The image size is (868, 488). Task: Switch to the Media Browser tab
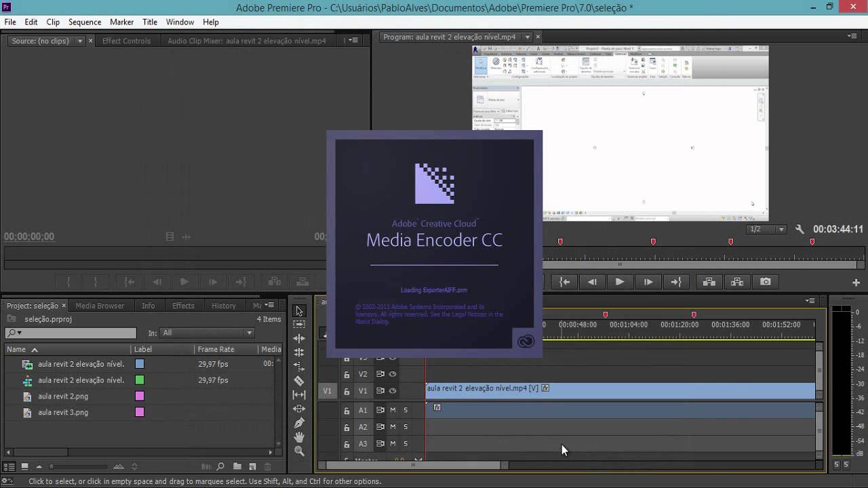click(x=100, y=306)
